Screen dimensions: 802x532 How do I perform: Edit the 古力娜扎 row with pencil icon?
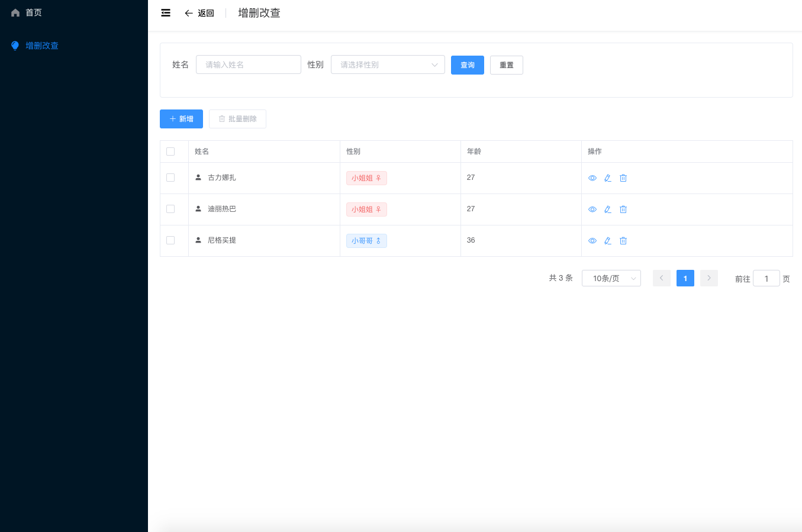pos(608,178)
